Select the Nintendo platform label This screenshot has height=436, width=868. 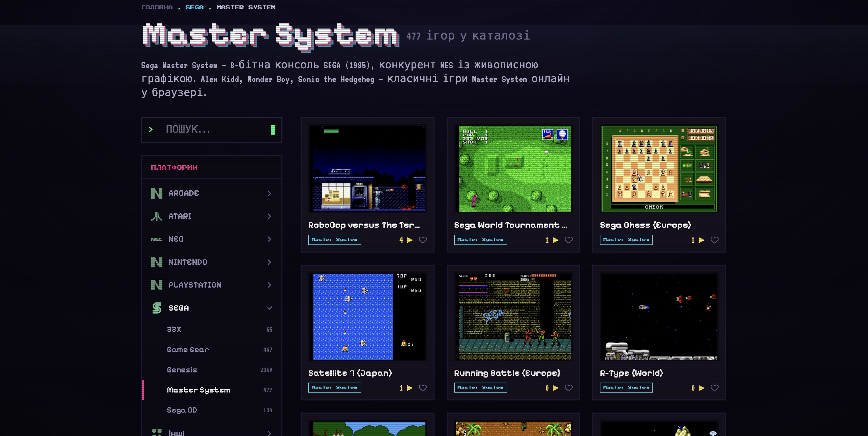coord(188,262)
